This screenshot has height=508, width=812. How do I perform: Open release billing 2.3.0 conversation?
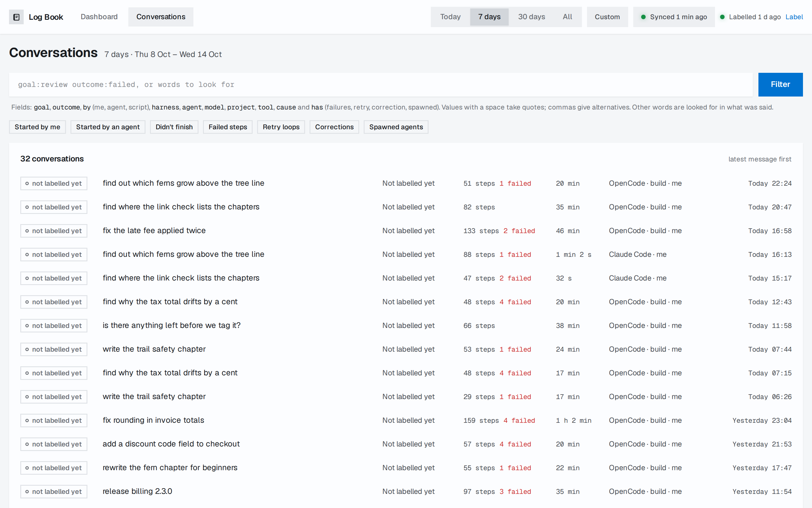point(406,492)
